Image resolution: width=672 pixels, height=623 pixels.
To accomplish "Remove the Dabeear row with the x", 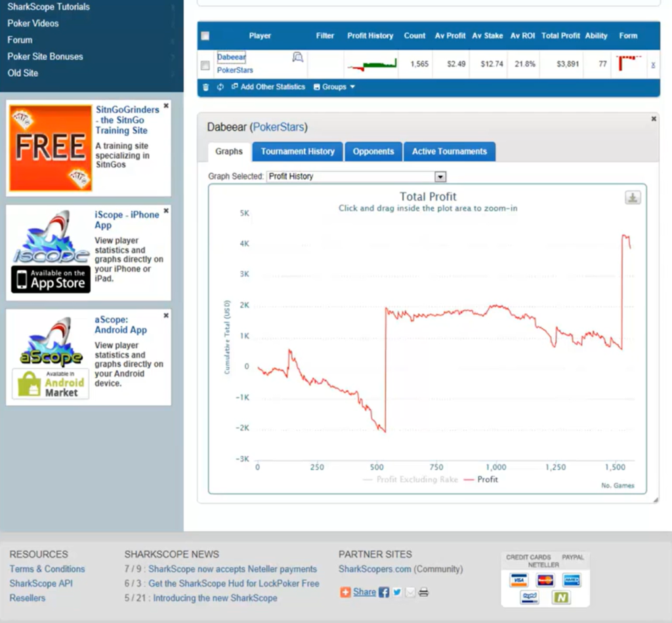I will 653,65.
